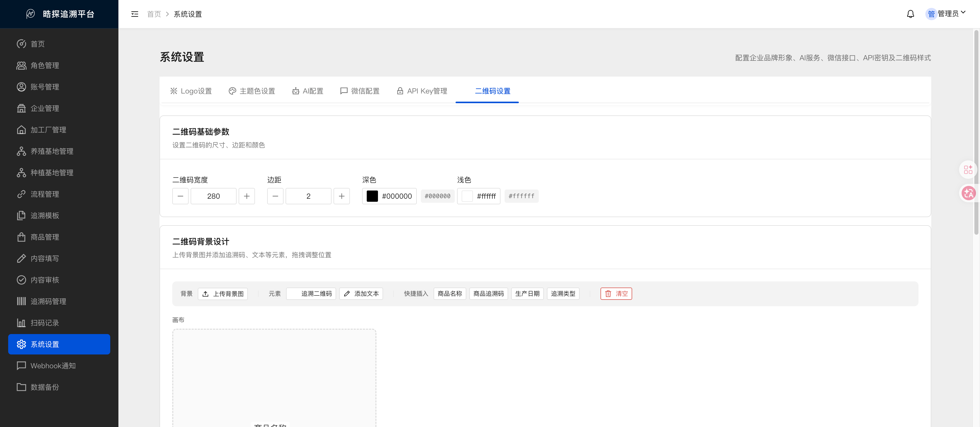The width and height of the screenshot is (980, 427).
Task: Select 系统设置 in the sidebar
Action: coord(59,345)
